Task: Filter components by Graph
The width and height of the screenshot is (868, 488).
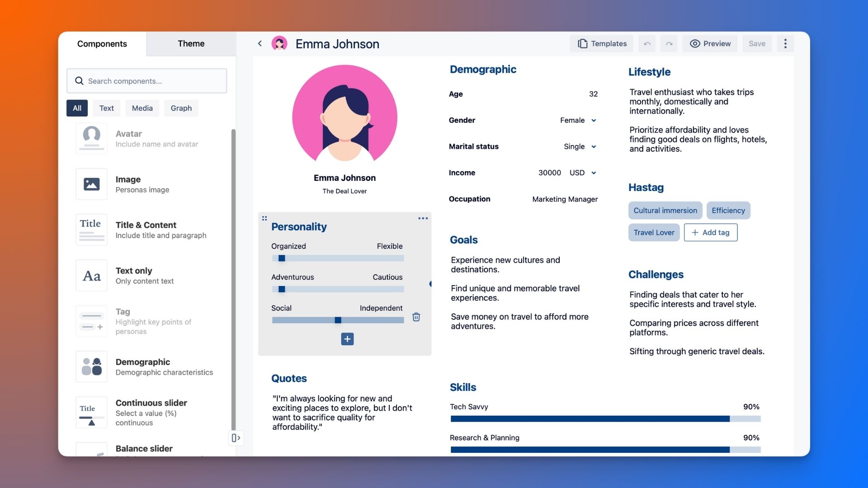Action: [181, 108]
